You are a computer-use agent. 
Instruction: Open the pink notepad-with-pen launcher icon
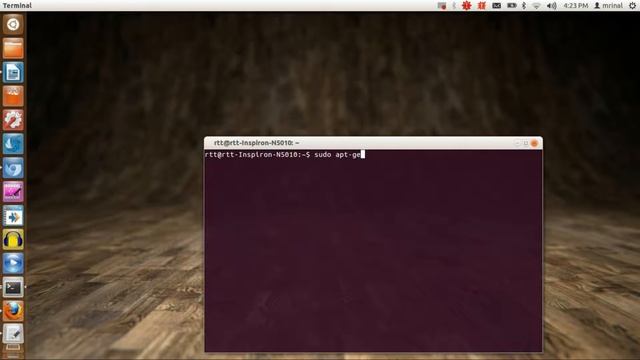[x=13, y=192]
